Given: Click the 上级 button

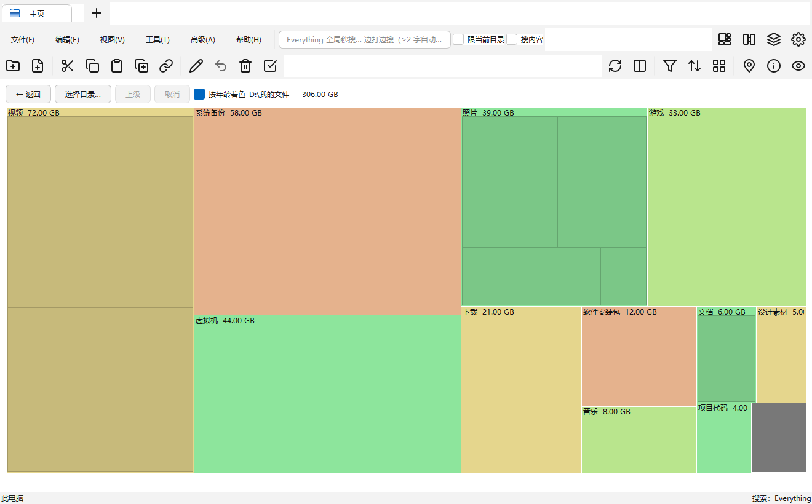Looking at the screenshot, I should (133, 94).
